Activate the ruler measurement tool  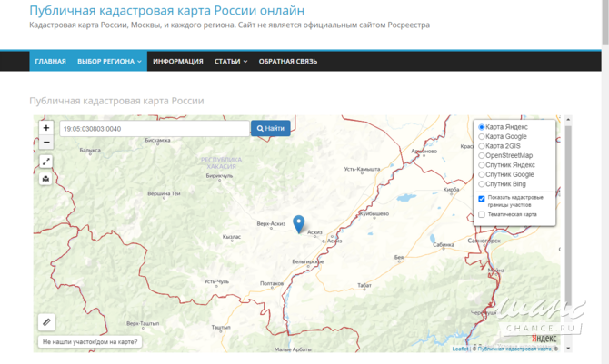pos(46,322)
